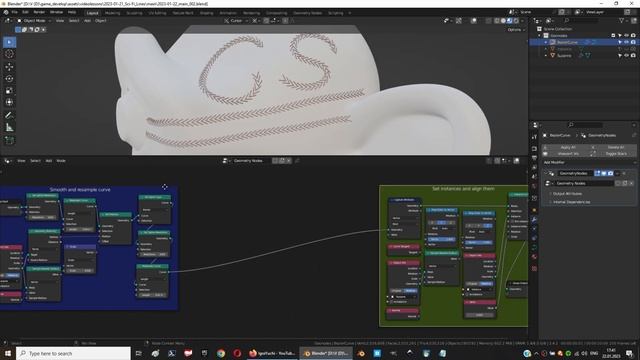
Task: Select the Move tool in viewport toolbar
Action: 9,67
